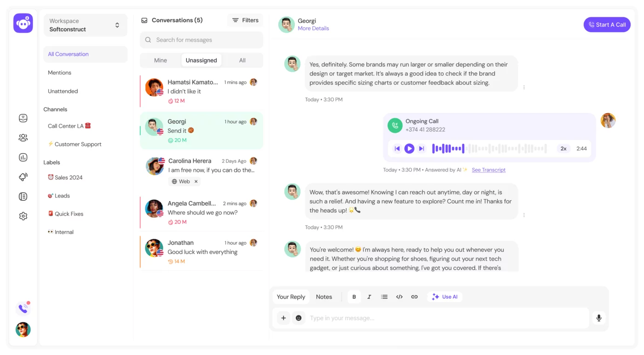
Task: Open the Filters dropdown above conversations
Action: point(245,20)
